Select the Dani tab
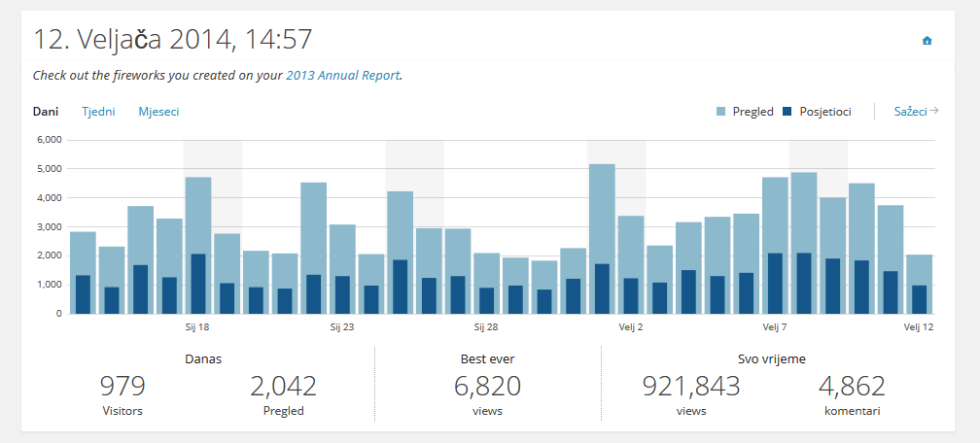This screenshot has height=443, width=980. tap(45, 112)
